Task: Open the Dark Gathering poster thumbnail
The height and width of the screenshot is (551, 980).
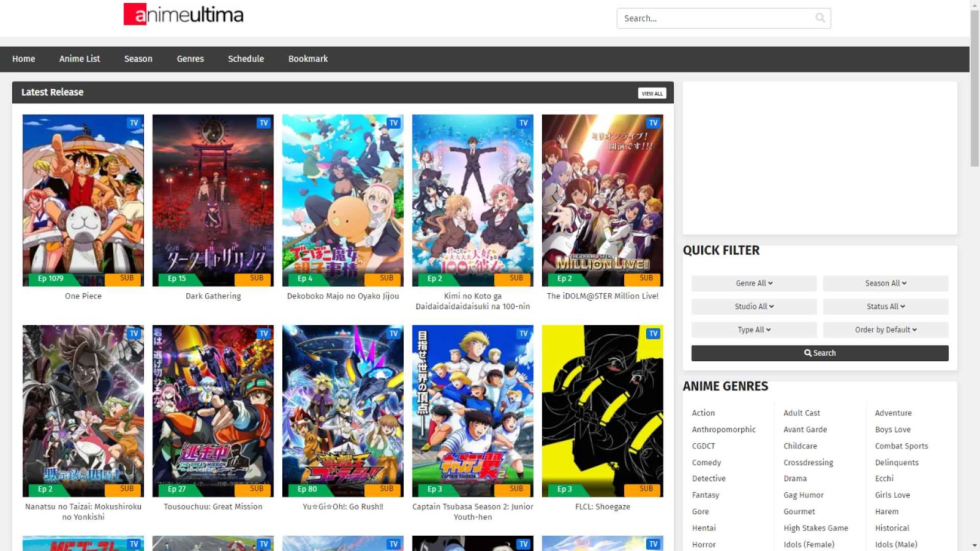Action: [213, 200]
